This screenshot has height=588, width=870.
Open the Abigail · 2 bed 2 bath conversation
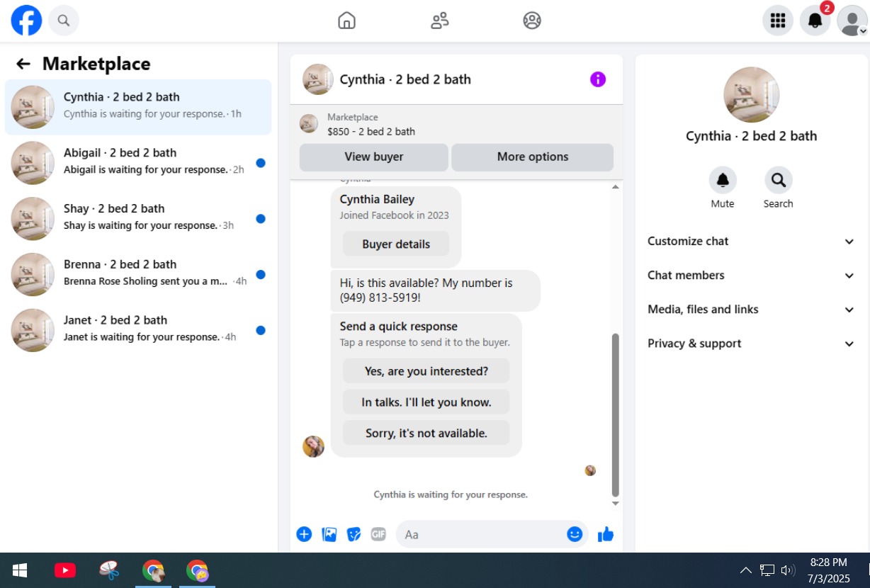pyautogui.click(x=138, y=163)
